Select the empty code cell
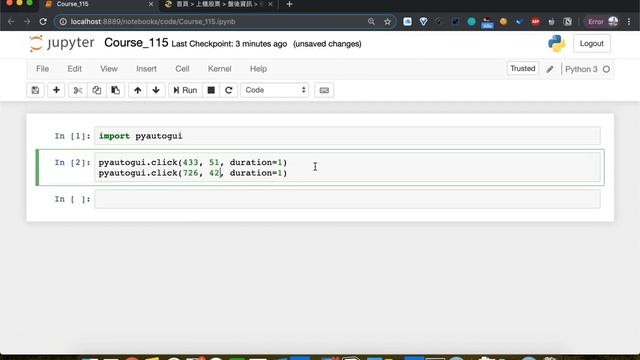 347,199
